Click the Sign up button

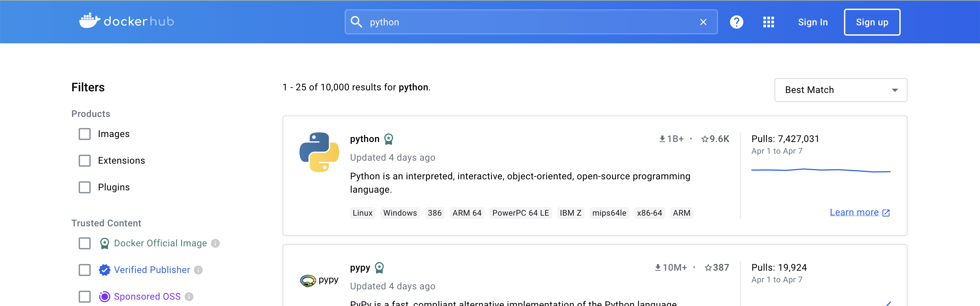[x=872, y=22]
